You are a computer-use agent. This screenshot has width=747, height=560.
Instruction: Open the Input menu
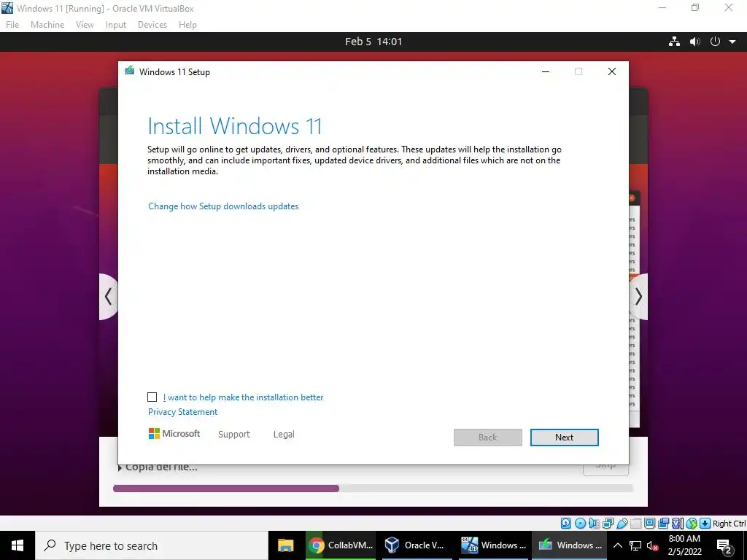coord(116,25)
